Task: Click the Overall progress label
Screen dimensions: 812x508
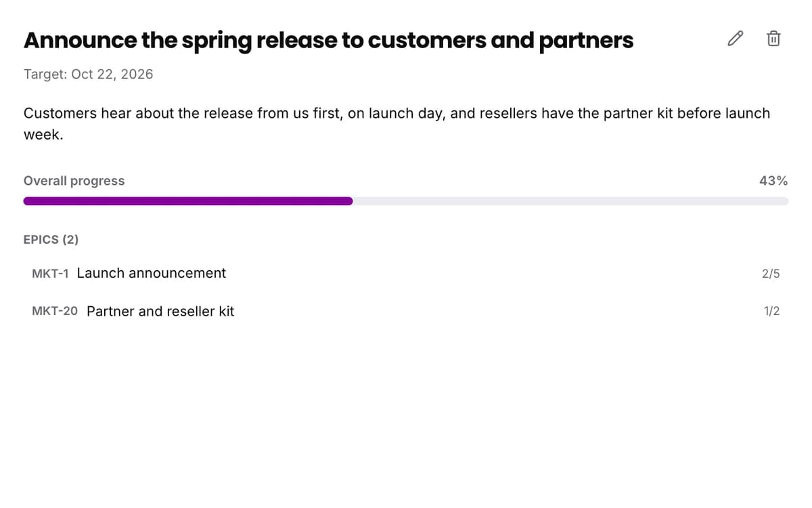Action: coord(74,181)
